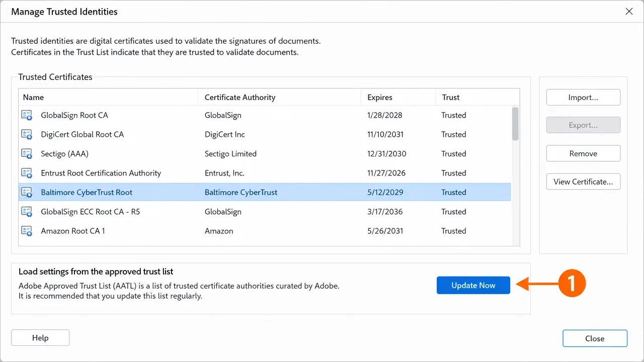This screenshot has width=644, height=362.
Task: Select the GlobalSign Root CA row name
Action: point(74,115)
